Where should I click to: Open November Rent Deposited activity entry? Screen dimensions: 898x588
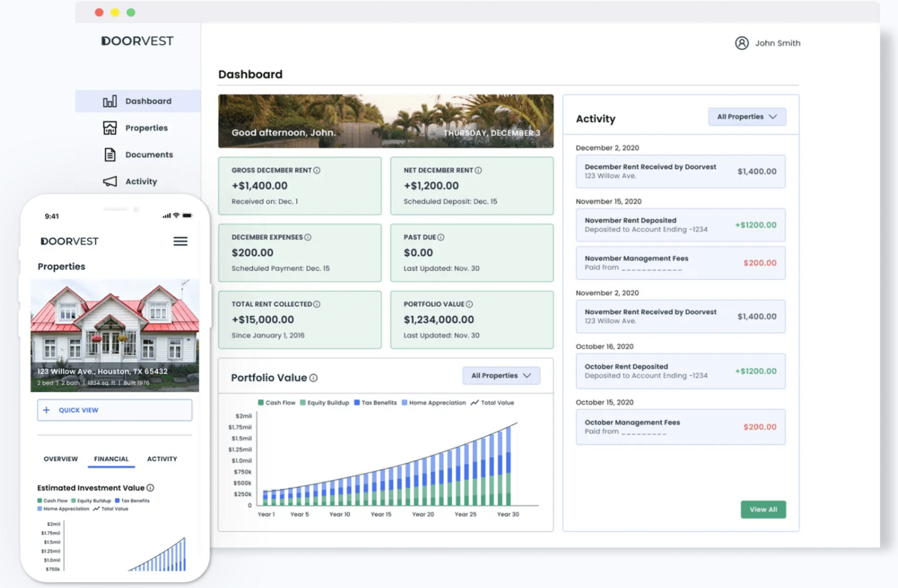coord(680,224)
